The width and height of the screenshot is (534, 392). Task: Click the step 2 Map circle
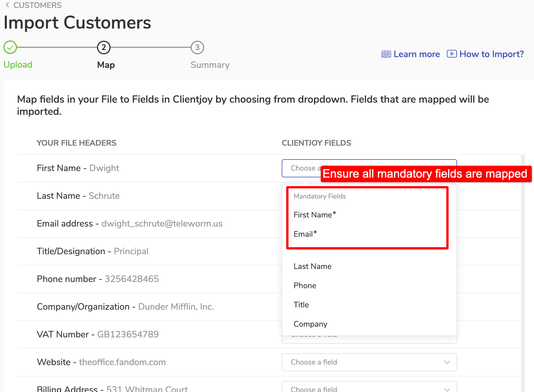104,48
